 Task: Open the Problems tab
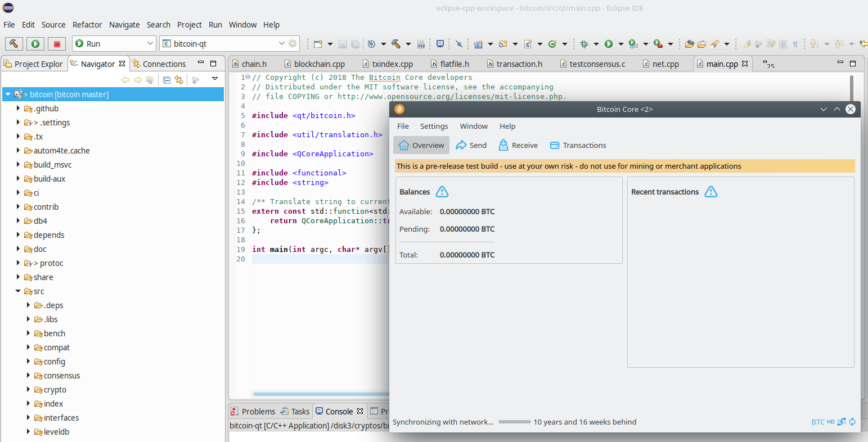click(x=253, y=412)
